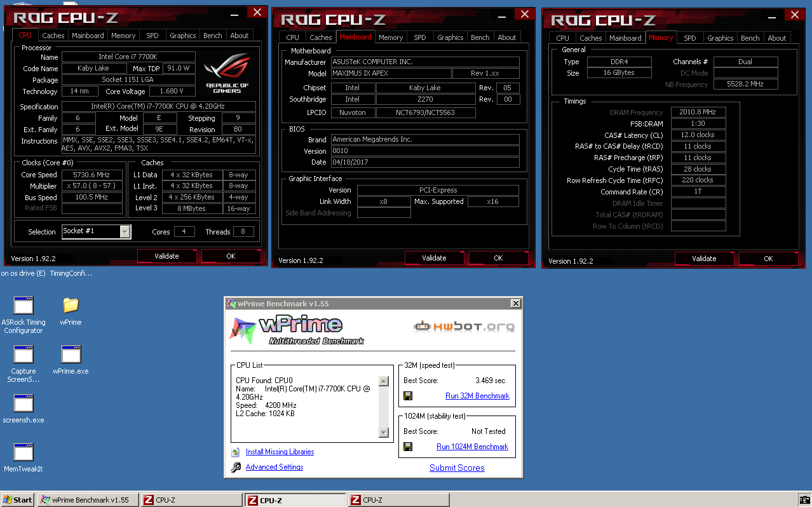The height and width of the screenshot is (507, 812).
Task: Open Mainboard tab in right CPU-Z window
Action: click(x=625, y=38)
